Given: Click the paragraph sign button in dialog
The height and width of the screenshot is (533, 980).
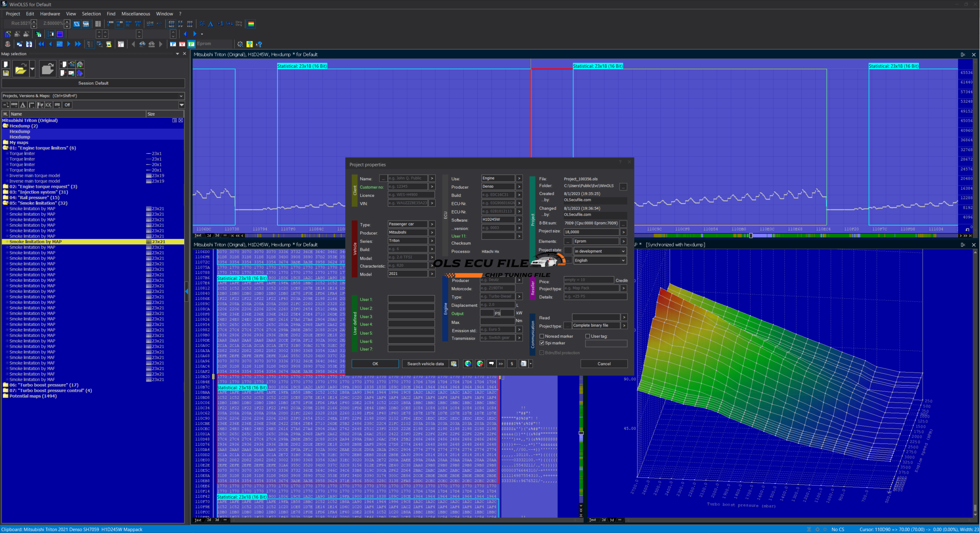Looking at the screenshot, I should [x=512, y=364].
